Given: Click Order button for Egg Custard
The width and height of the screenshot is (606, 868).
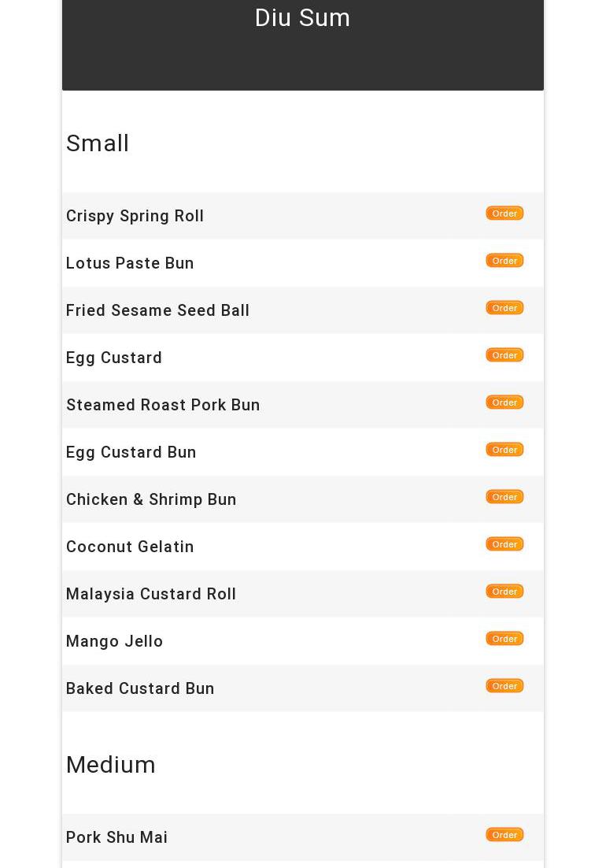Looking at the screenshot, I should click(504, 355).
